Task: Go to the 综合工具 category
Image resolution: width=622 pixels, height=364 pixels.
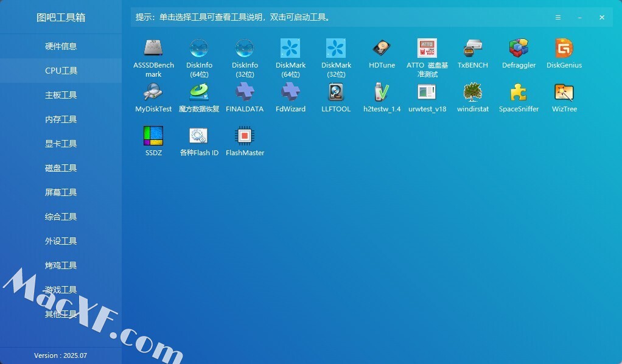Action: [x=61, y=217]
